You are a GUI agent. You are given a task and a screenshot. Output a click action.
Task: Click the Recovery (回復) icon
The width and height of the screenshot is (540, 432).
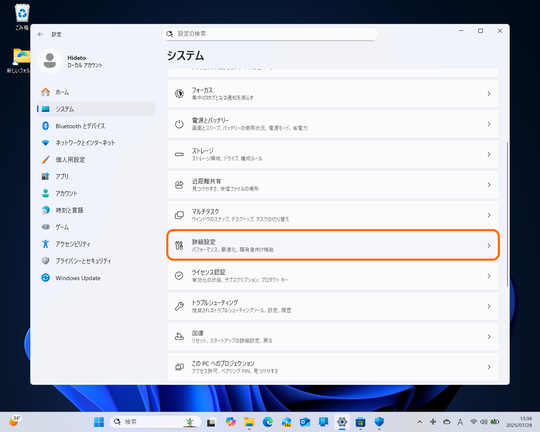(x=179, y=337)
